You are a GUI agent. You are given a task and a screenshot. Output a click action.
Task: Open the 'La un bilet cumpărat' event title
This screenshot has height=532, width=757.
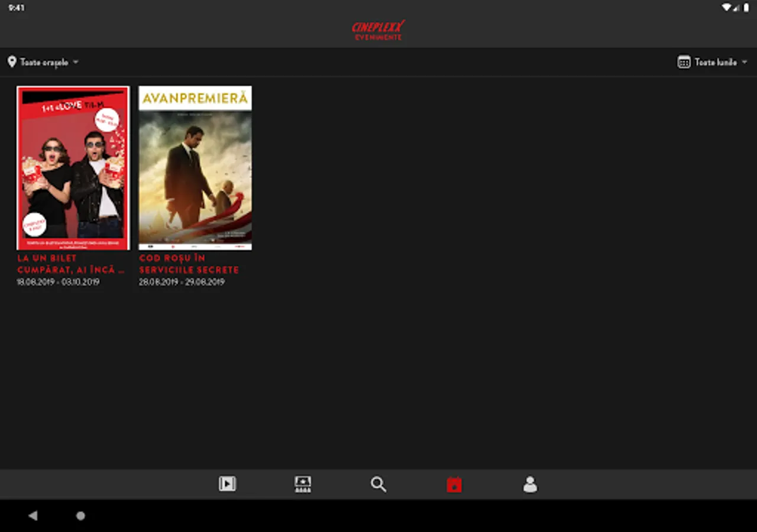point(71,264)
